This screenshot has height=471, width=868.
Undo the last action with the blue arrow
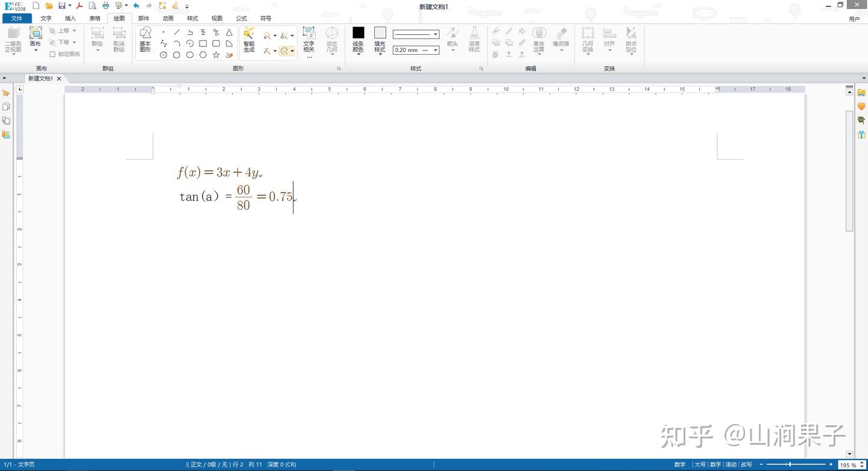136,5
